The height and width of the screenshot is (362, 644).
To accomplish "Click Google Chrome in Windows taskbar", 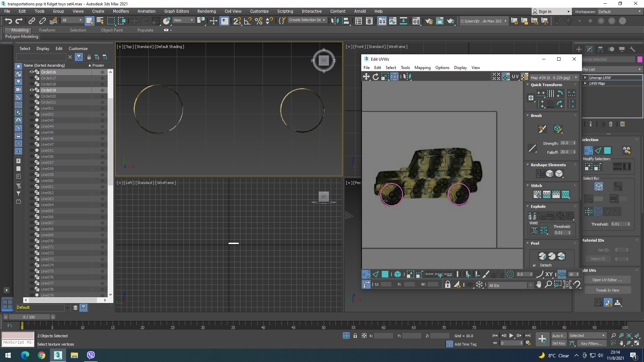I will [42, 355].
